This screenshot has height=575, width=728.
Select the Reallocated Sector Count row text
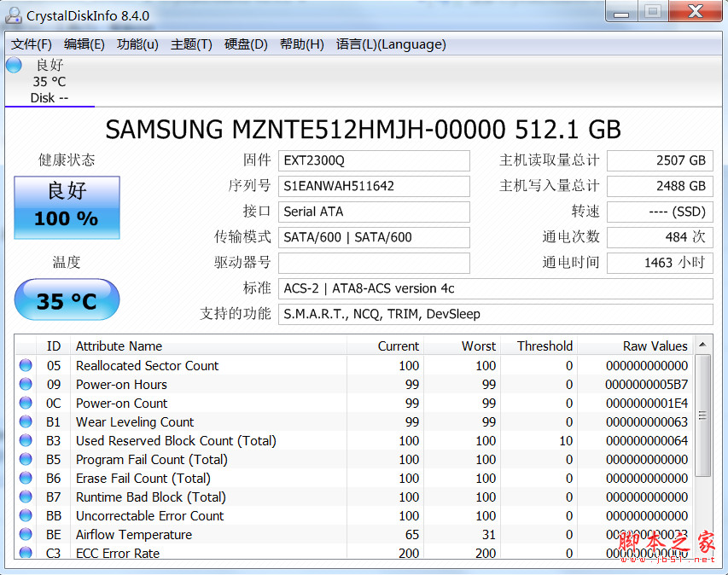(147, 366)
